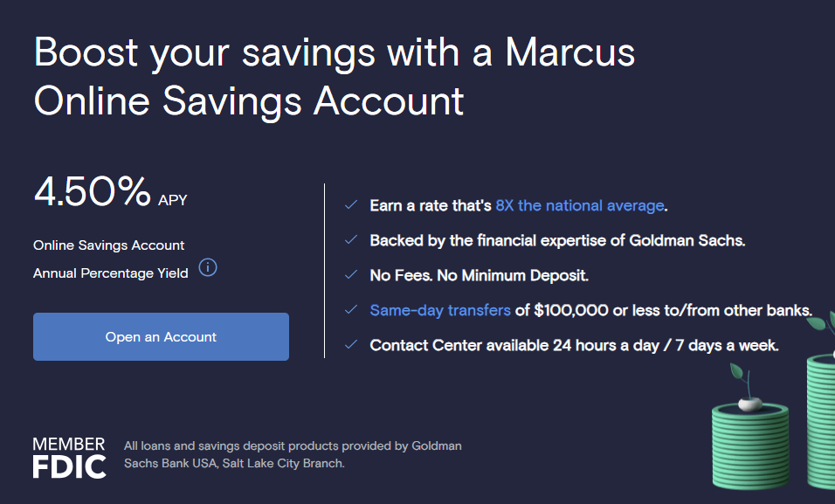The image size is (835, 504).
Task: Click the checkmark beside No Fees line
Action: (350, 275)
